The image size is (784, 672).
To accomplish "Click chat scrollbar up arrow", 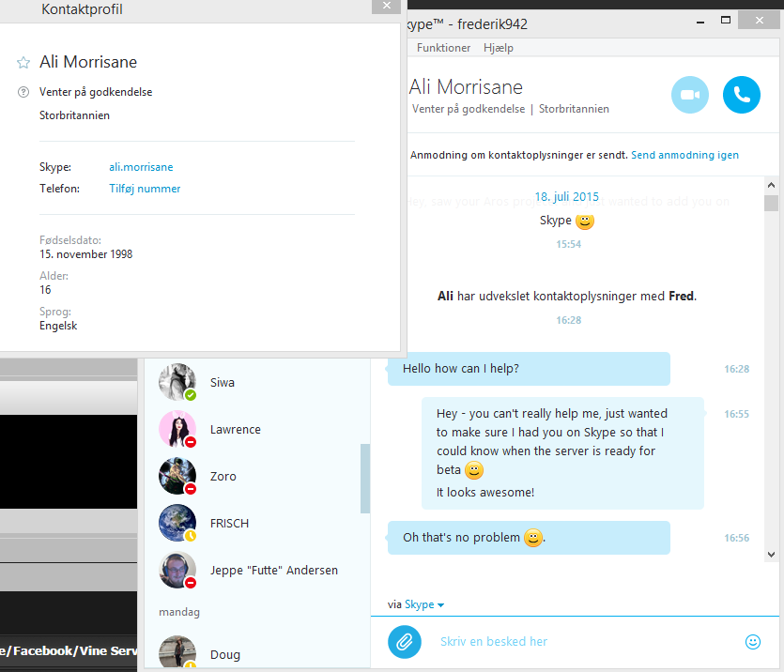I will (x=771, y=185).
